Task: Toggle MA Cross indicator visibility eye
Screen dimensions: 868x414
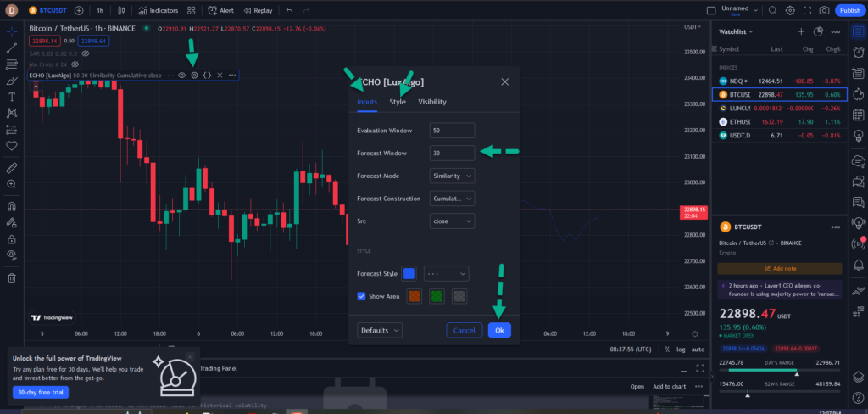Action: tap(75, 64)
